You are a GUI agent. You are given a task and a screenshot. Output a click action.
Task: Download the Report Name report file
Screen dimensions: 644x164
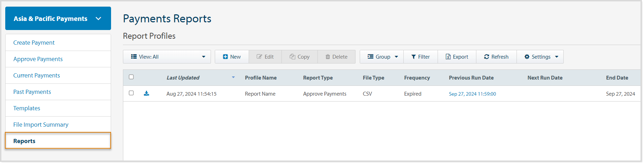coord(146,94)
